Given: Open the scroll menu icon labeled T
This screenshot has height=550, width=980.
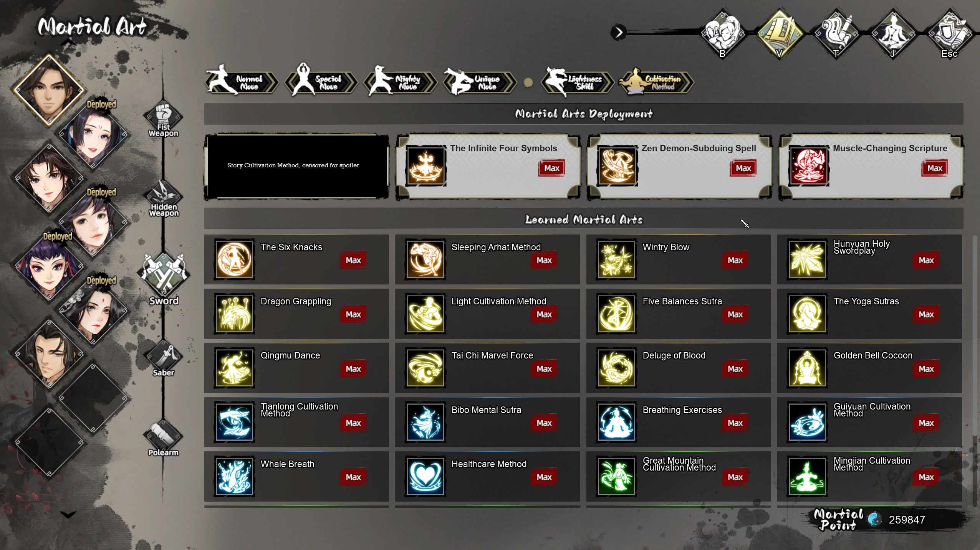Looking at the screenshot, I should pyautogui.click(x=836, y=34).
